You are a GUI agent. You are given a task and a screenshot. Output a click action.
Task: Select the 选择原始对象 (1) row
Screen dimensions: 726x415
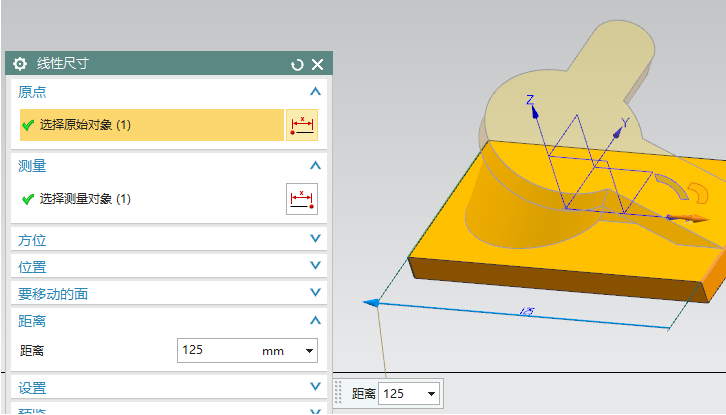[x=152, y=125]
